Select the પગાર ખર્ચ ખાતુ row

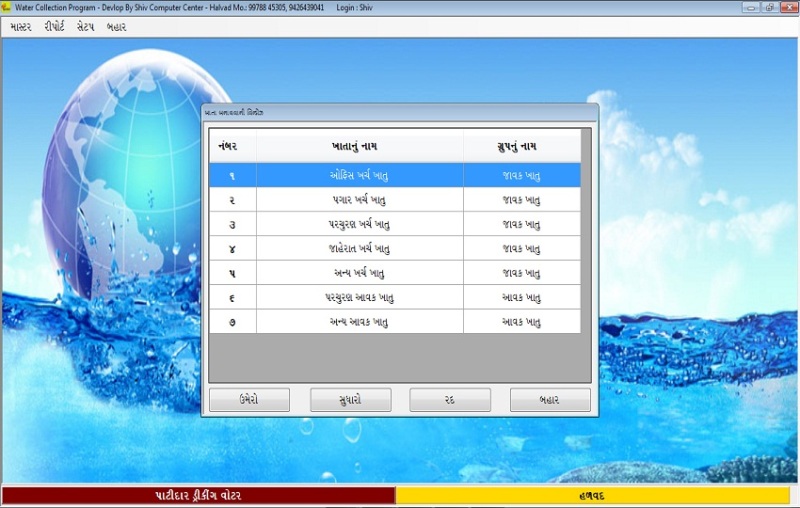coord(359,199)
